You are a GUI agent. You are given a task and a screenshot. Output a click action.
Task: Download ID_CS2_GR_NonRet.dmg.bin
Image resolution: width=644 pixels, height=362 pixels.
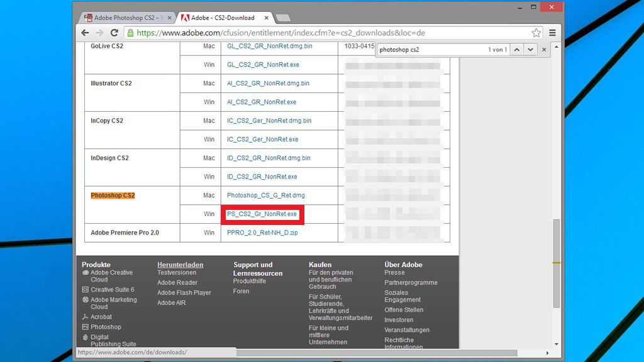tap(269, 158)
